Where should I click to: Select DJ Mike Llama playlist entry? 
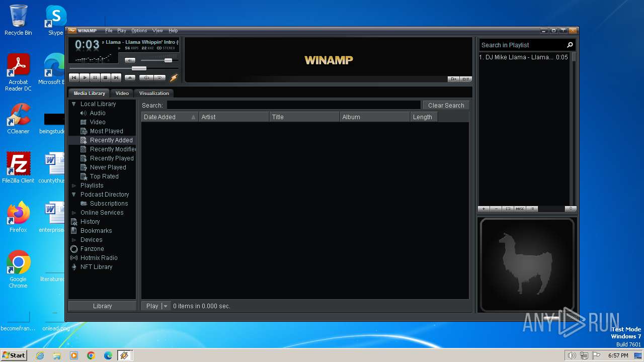click(523, 57)
